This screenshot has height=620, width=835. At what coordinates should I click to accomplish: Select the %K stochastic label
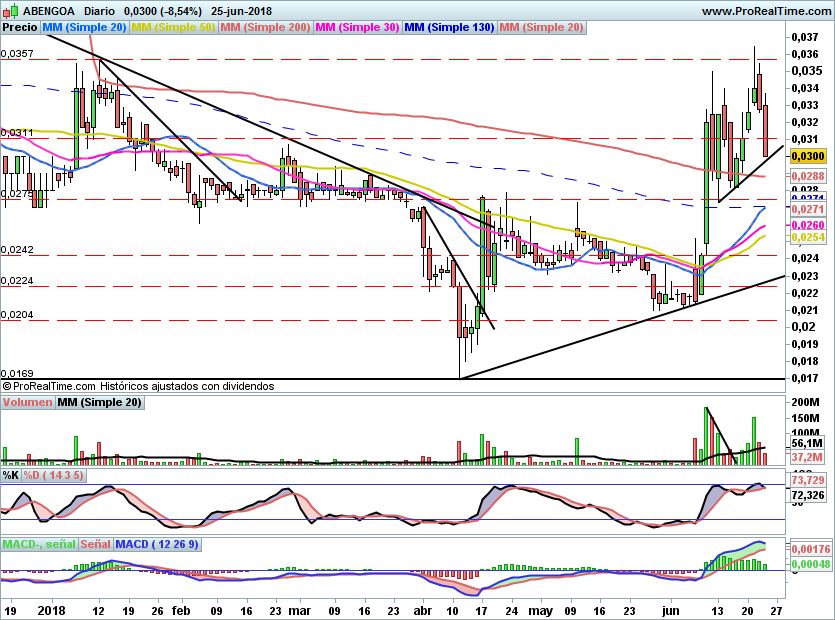point(11,475)
